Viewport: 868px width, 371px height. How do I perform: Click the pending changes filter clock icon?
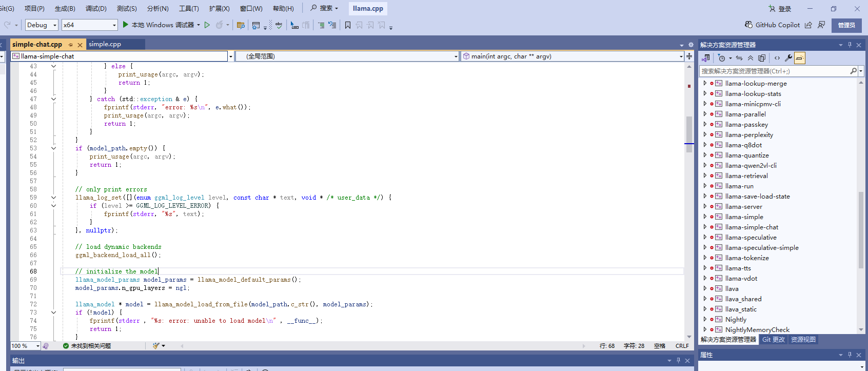click(x=721, y=58)
